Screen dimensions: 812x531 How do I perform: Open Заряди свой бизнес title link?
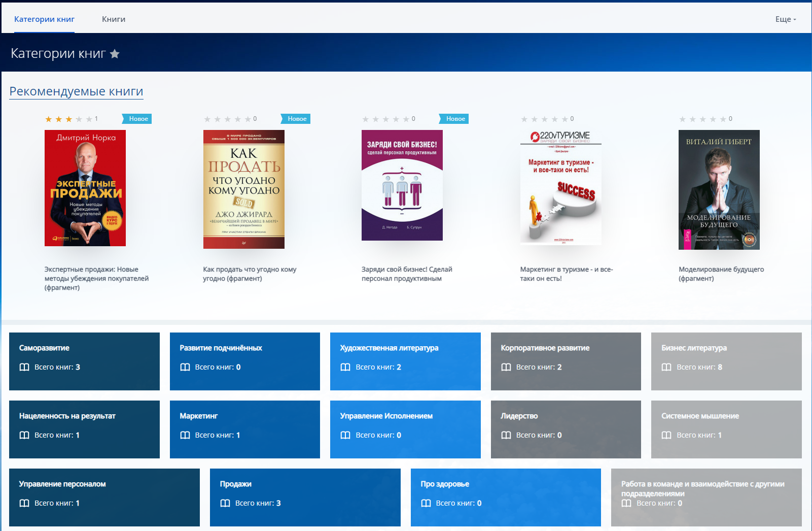point(407,274)
